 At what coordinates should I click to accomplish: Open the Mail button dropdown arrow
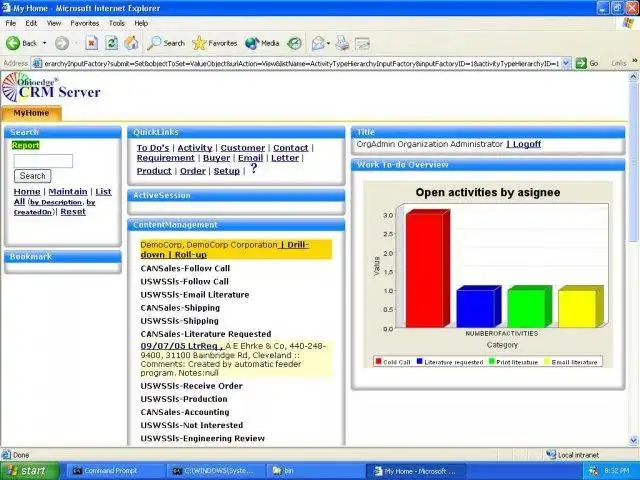[329, 43]
